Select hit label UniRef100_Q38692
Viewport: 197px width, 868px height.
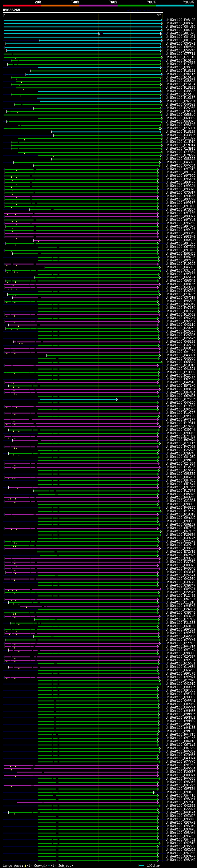tap(180, 81)
